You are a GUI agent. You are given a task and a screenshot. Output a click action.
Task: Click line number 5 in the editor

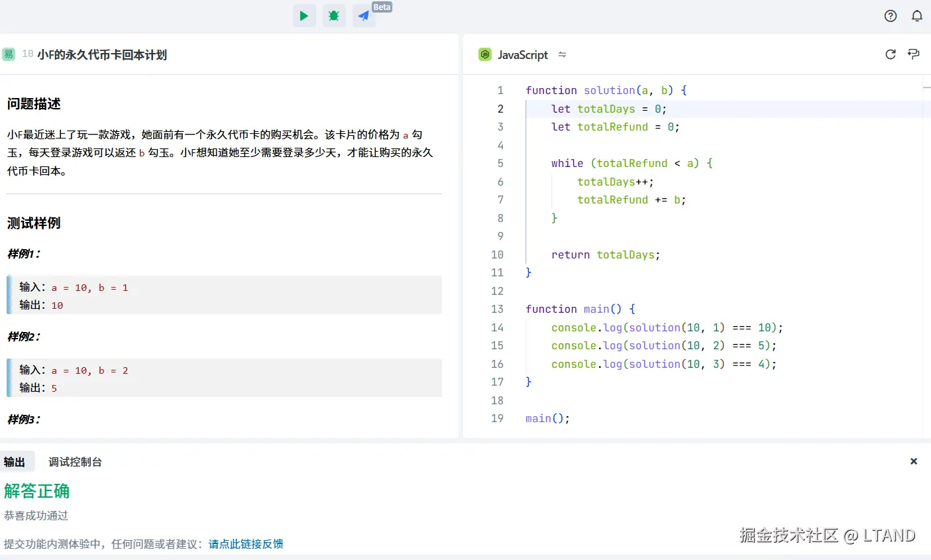tap(500, 163)
